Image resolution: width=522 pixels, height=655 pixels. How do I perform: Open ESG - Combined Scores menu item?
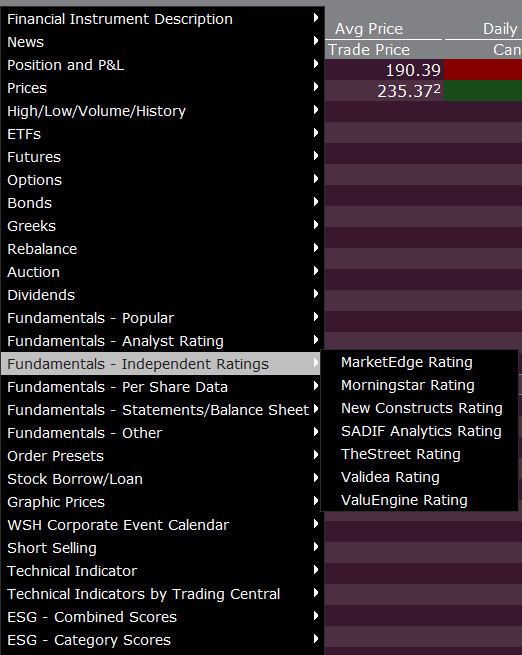[x=162, y=617]
